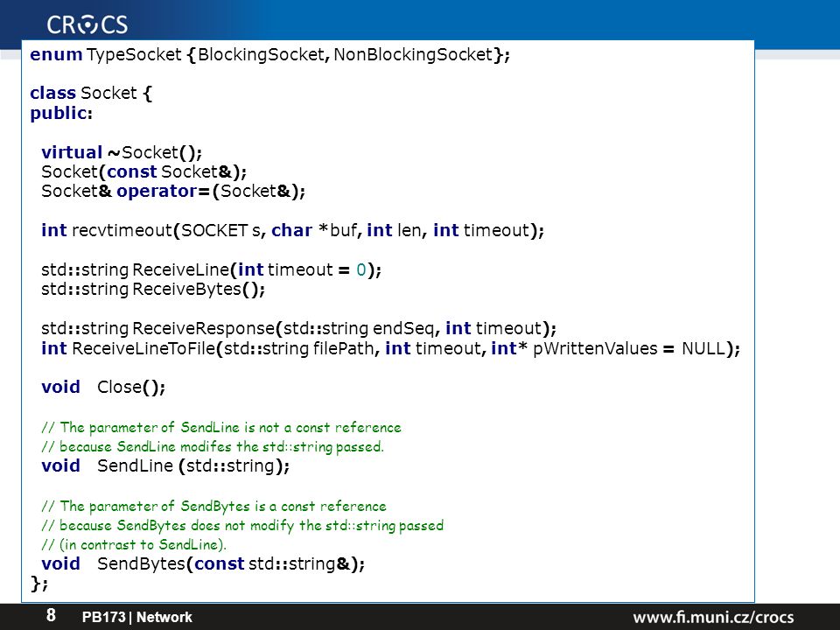Click 'NonBlockingSocket' in the enum
This screenshot has height=630, width=840.
point(412,54)
